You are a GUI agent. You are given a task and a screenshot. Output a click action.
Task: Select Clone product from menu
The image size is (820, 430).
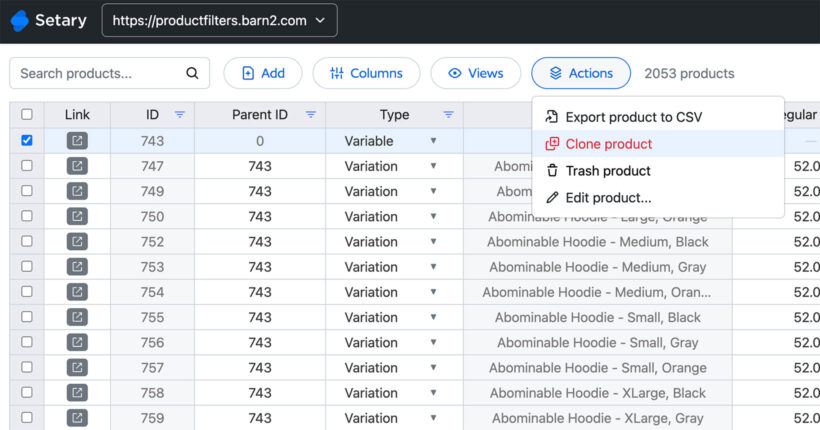click(608, 144)
